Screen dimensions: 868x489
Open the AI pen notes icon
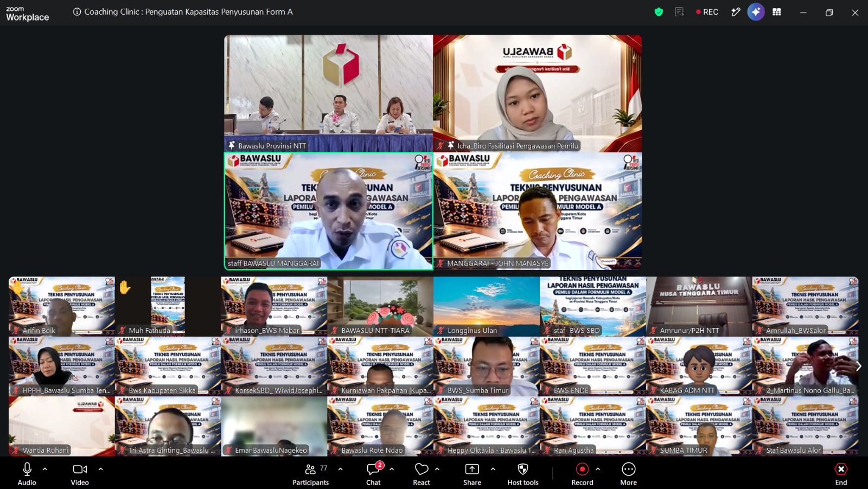point(736,12)
